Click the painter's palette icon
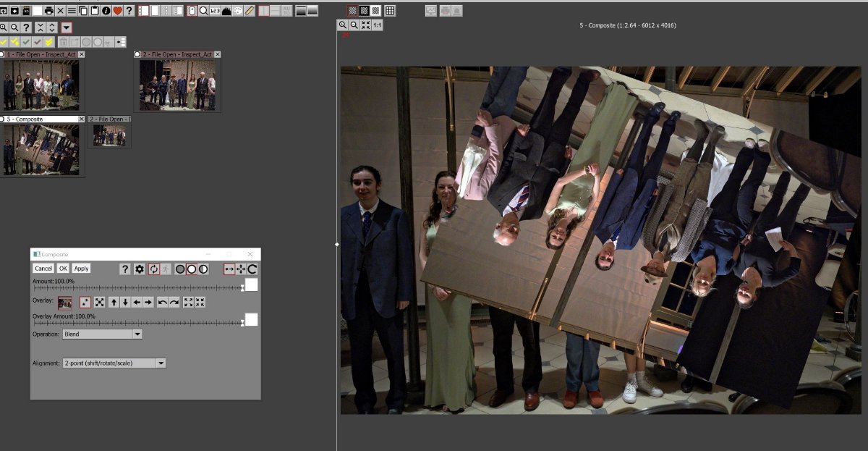Screen dimensions: 868x451 238,11
